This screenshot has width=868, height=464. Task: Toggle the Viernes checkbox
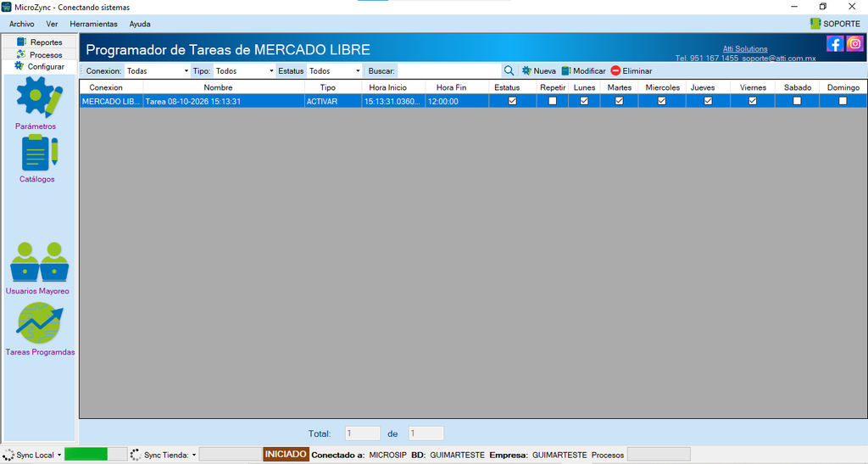point(753,101)
